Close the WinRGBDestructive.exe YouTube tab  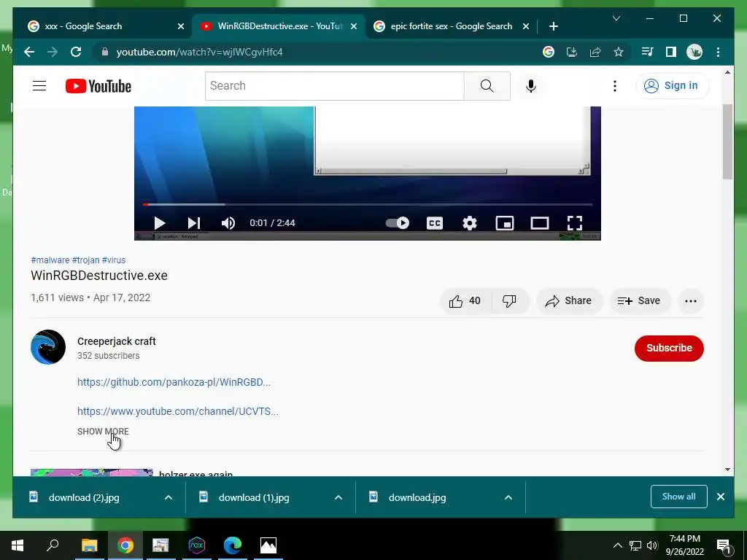[354, 26]
